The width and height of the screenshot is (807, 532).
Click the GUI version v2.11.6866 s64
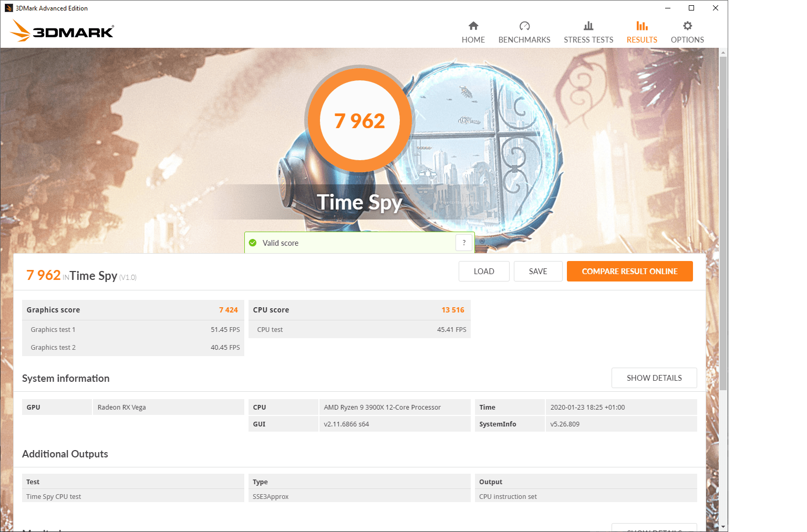pyautogui.click(x=395, y=424)
